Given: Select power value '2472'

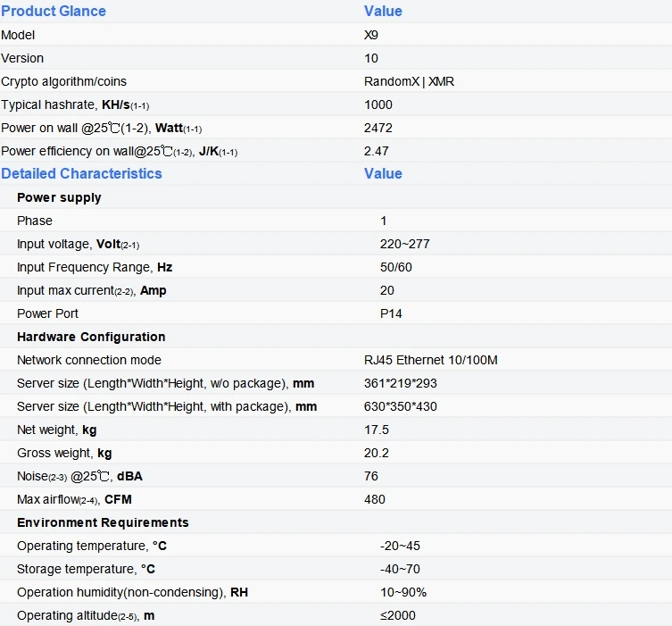Looking at the screenshot, I should click(378, 128).
